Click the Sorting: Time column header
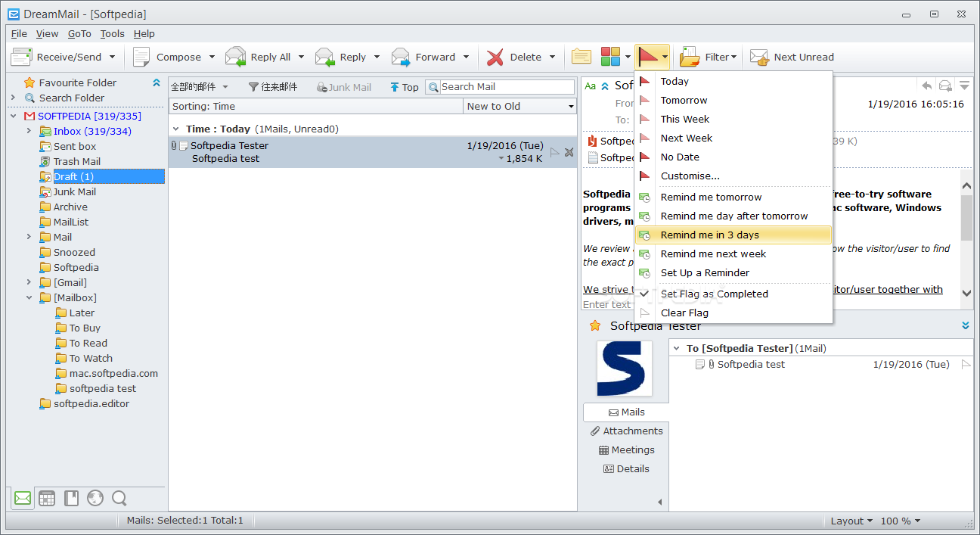The height and width of the screenshot is (535, 980). (x=316, y=106)
